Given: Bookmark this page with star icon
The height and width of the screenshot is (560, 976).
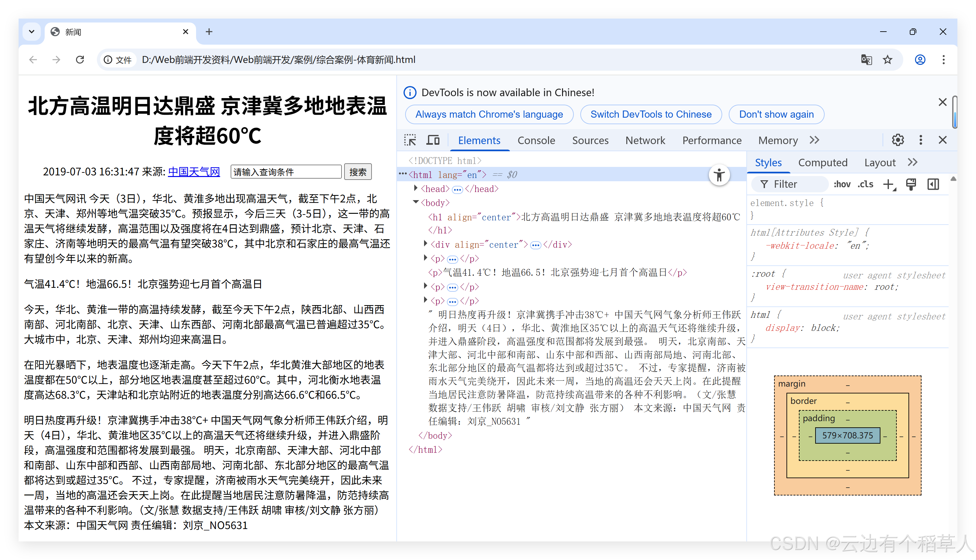Looking at the screenshot, I should click(x=888, y=60).
